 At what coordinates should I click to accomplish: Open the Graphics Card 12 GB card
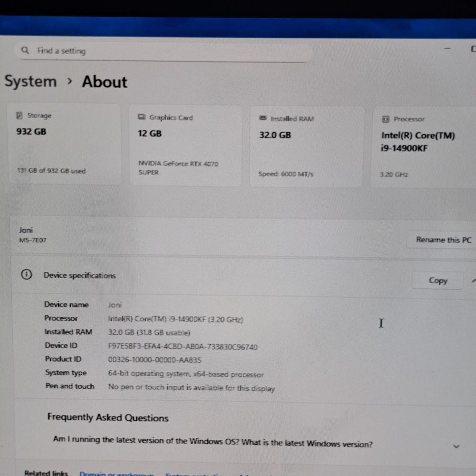(x=186, y=145)
